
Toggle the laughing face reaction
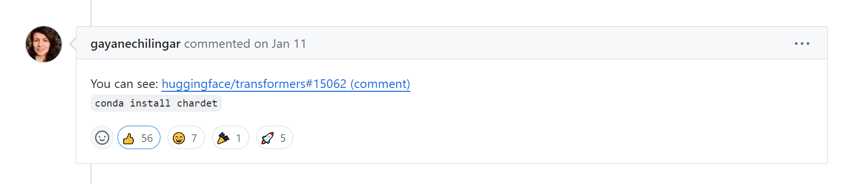186,138
